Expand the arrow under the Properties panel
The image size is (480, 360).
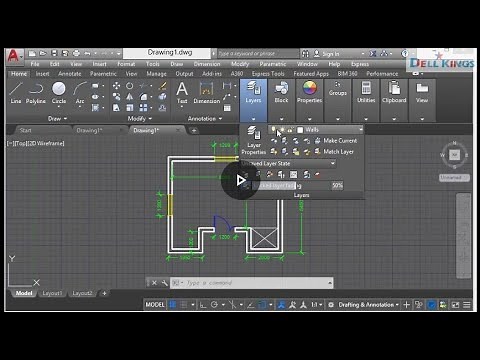pos(310,119)
